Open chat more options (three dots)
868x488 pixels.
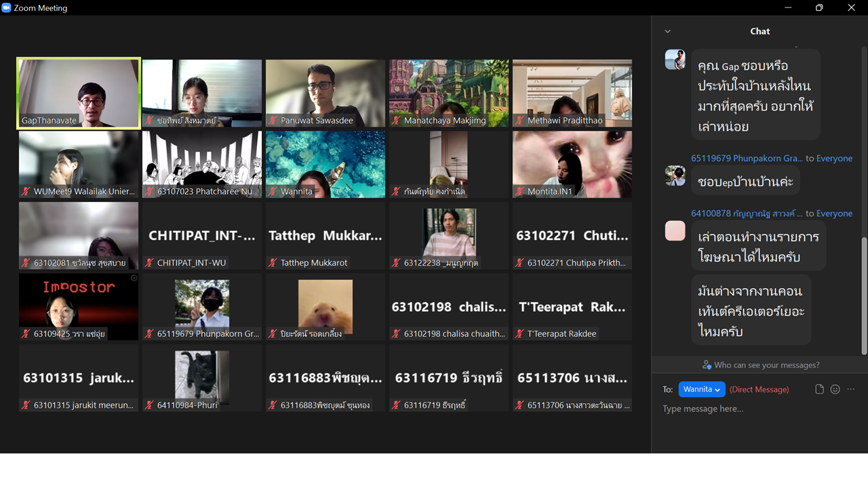pyautogui.click(x=851, y=389)
